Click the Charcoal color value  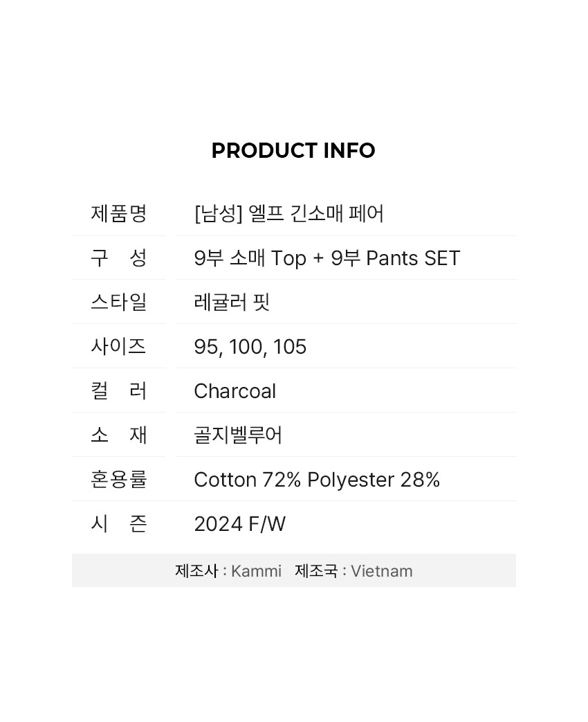coord(235,391)
